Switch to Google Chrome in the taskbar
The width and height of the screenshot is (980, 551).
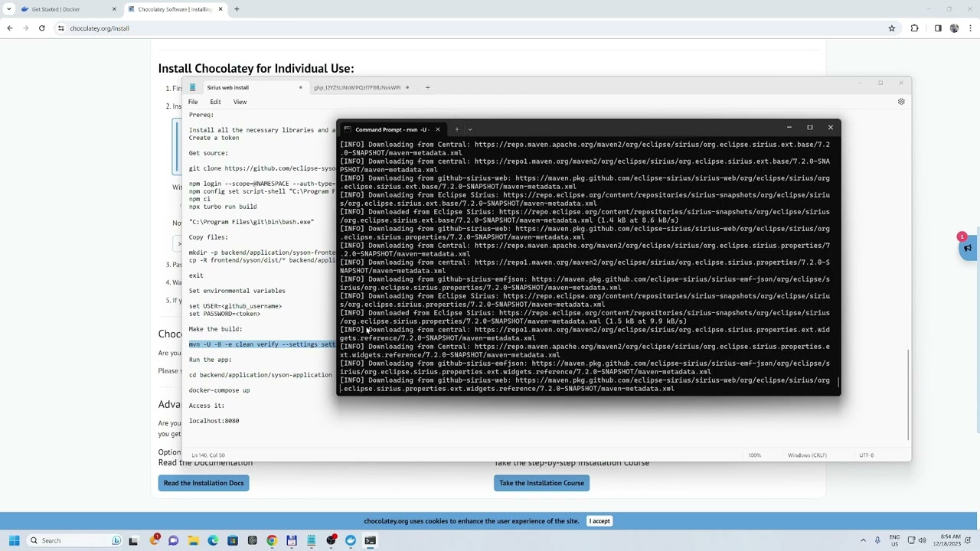[x=272, y=540]
